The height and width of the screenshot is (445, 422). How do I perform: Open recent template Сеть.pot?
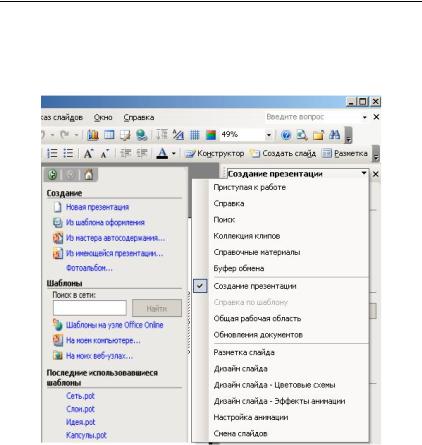(80, 396)
